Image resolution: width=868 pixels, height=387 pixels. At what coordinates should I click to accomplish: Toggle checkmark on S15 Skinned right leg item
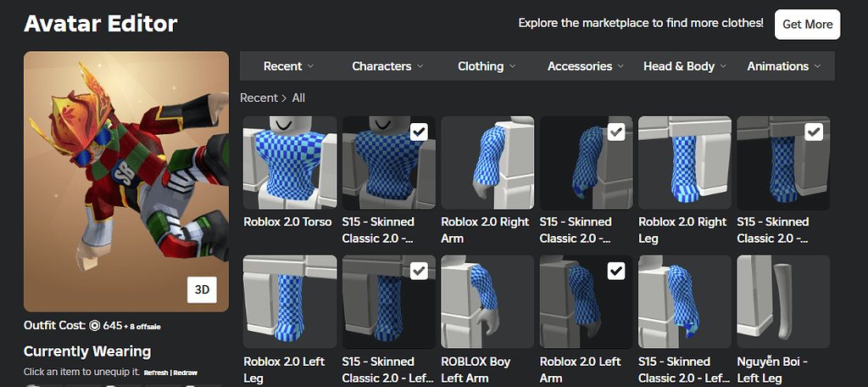tap(813, 132)
